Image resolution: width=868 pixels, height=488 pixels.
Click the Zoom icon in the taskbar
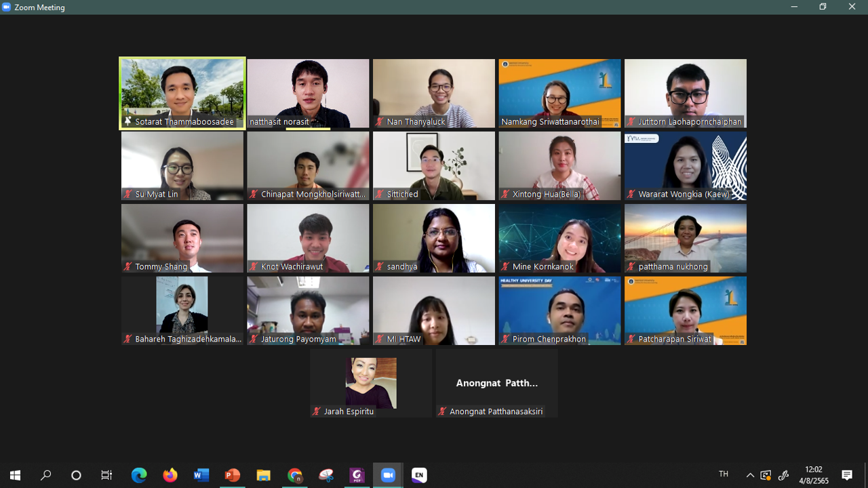[x=388, y=475]
